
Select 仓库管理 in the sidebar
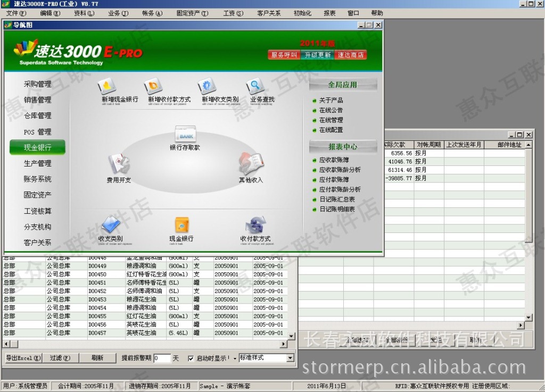pos(38,115)
